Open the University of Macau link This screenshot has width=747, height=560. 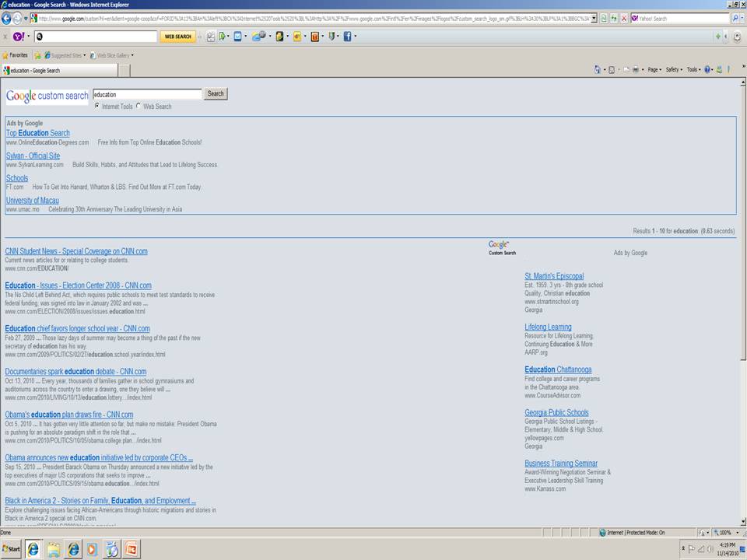[x=33, y=201]
